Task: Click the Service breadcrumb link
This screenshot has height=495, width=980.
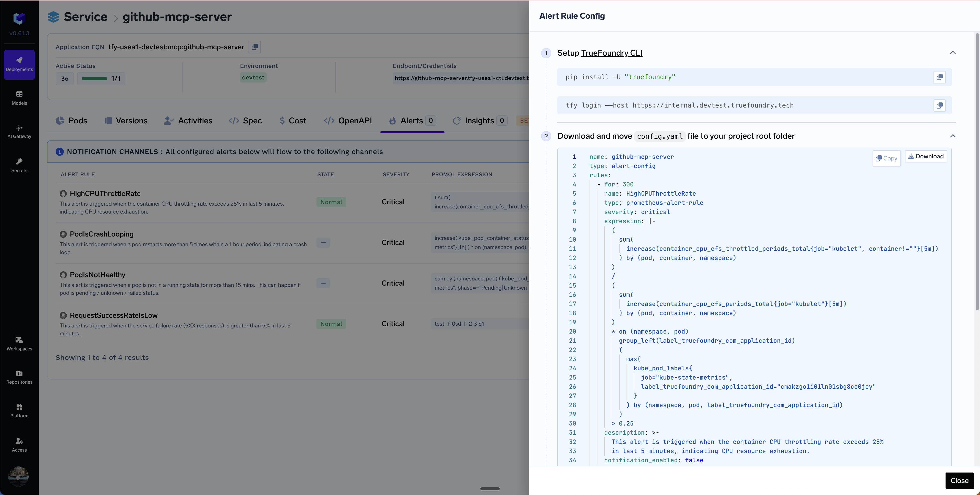Action: click(x=85, y=17)
